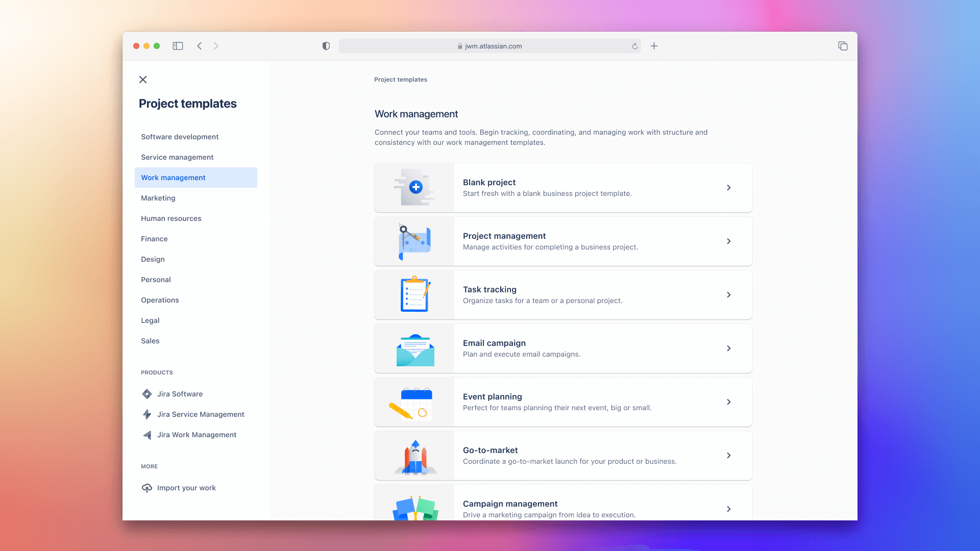Expand the Project management template

pyautogui.click(x=729, y=241)
